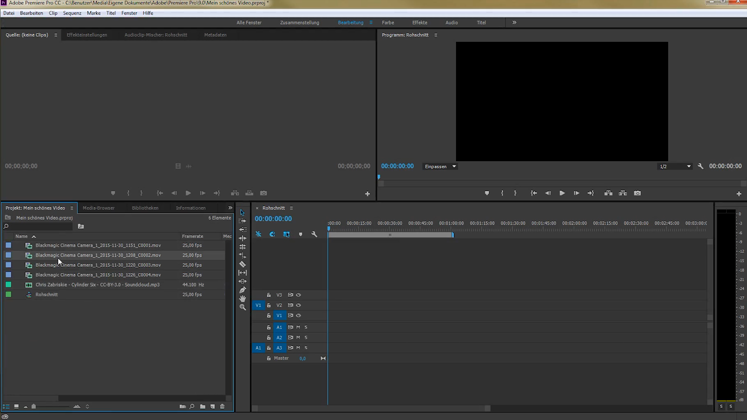Image resolution: width=747 pixels, height=420 pixels.
Task: Open Program monitor button editor plus
Action: coord(739,194)
